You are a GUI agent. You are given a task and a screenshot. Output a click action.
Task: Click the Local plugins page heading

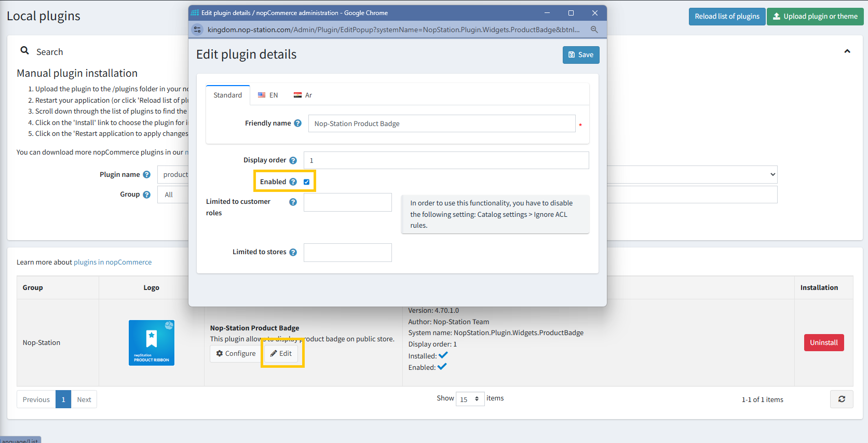[44, 16]
